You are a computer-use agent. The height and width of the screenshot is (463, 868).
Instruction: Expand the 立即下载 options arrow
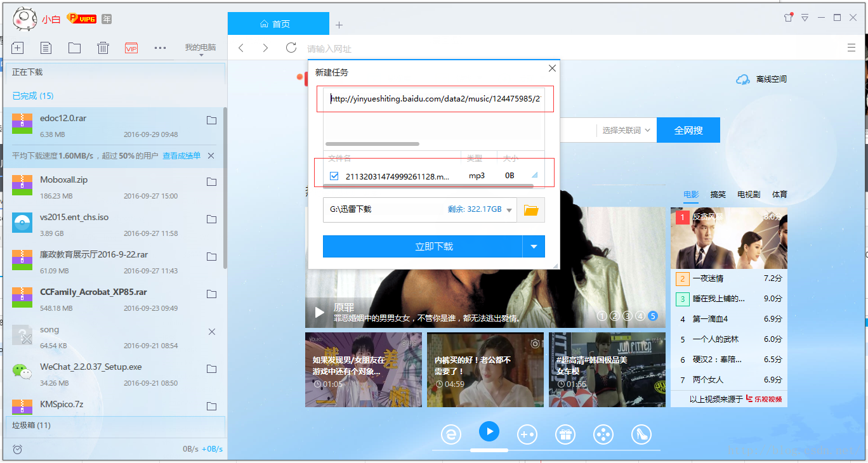[x=534, y=247]
